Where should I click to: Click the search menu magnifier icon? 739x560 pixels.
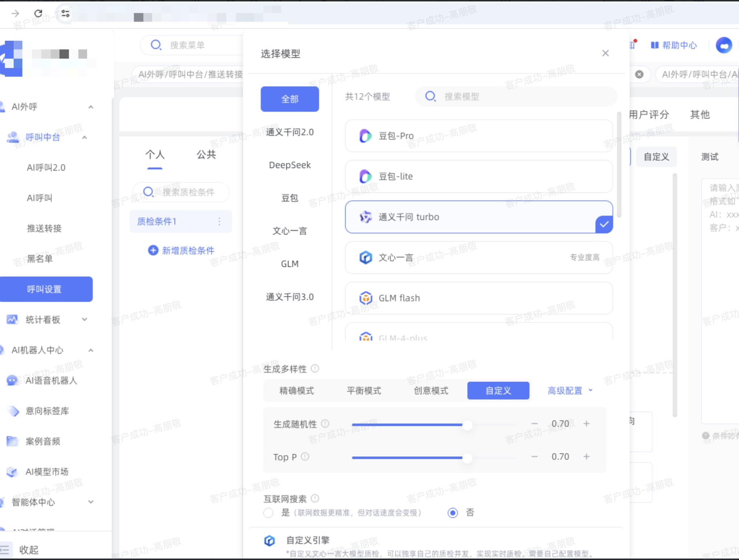156,45
